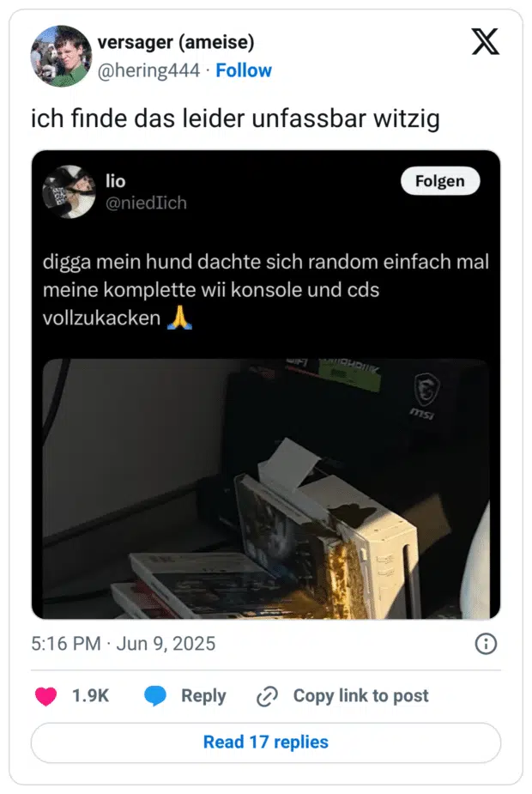Open lio's profile avatar
532x794 pixels.
click(69, 192)
